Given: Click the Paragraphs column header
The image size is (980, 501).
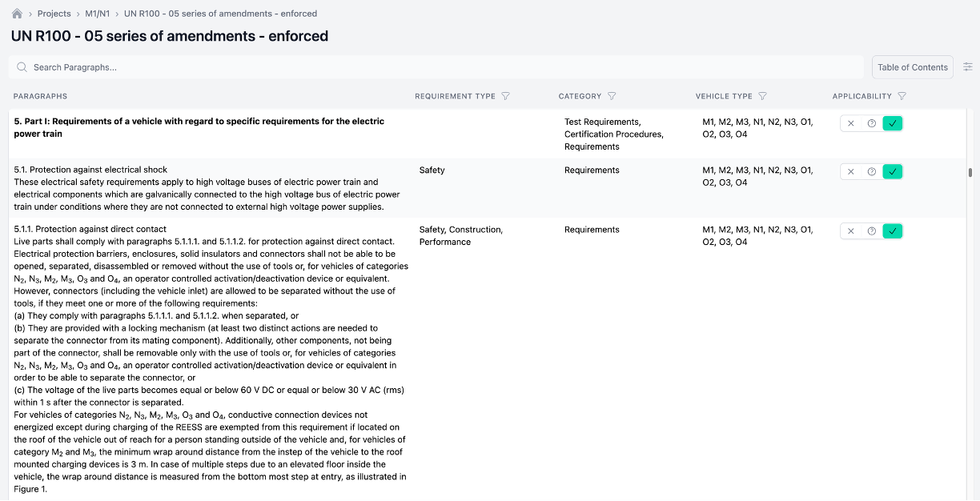Looking at the screenshot, I should coord(40,96).
